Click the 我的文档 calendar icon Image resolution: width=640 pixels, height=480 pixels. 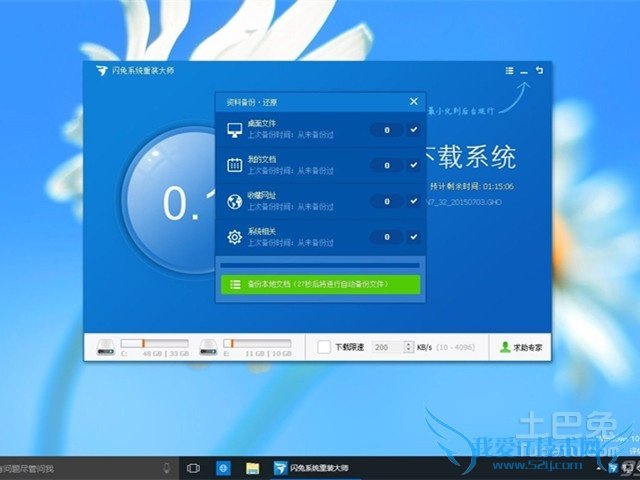coord(234,165)
